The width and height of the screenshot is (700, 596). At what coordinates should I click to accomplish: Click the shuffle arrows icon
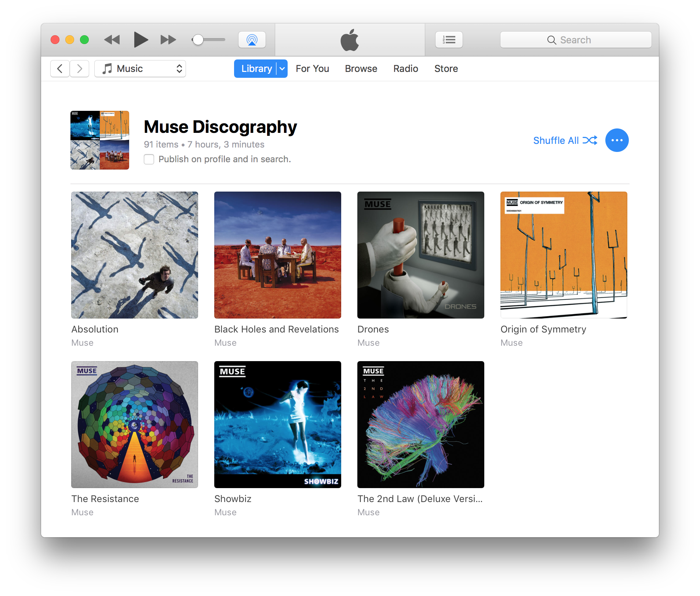coord(590,140)
